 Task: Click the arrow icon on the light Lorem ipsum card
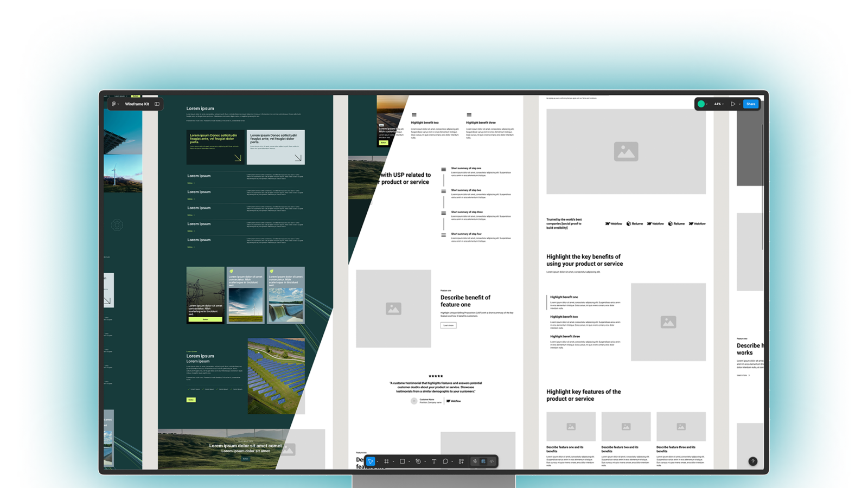[x=298, y=158]
